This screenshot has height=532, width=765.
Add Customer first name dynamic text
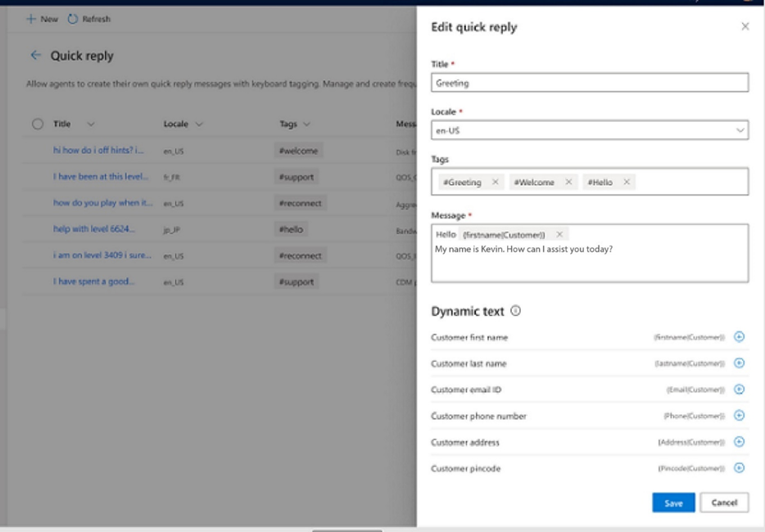(x=739, y=337)
